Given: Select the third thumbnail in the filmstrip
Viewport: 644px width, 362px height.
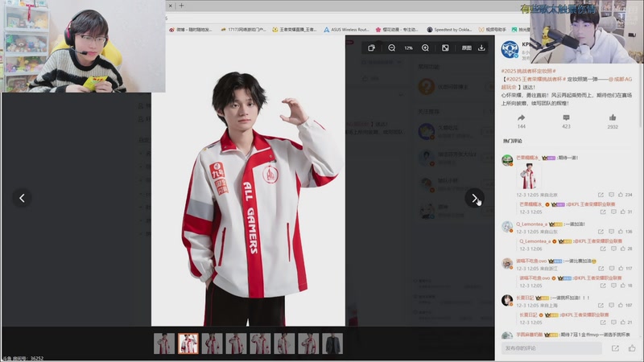Looking at the screenshot, I should click(x=213, y=343).
